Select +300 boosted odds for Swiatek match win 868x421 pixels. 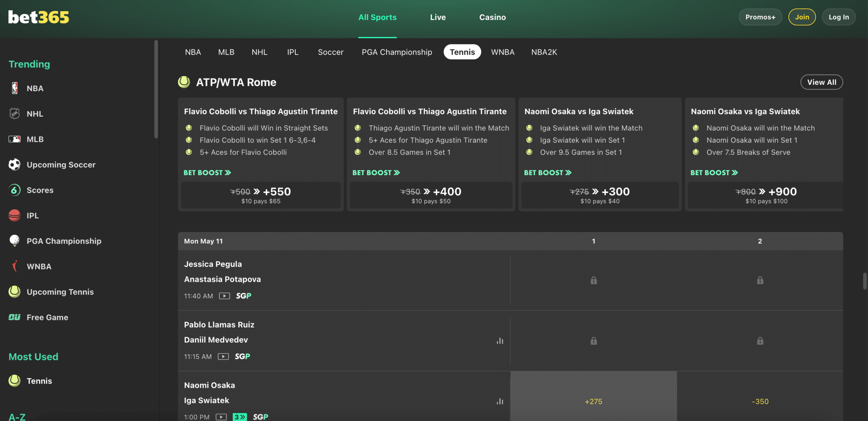(600, 195)
